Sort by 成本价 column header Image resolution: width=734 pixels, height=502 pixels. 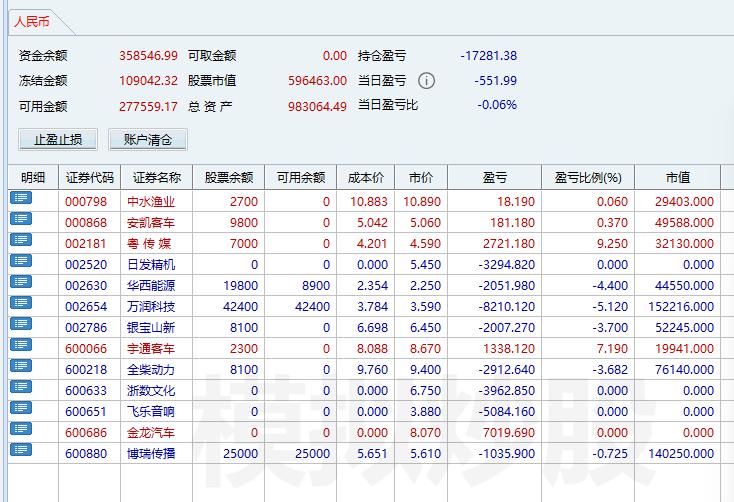366,177
